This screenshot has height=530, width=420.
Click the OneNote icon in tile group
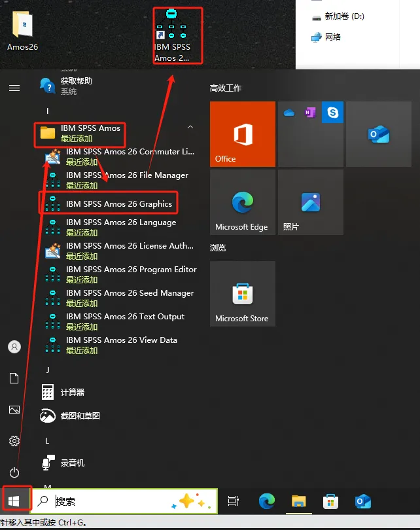(x=310, y=113)
